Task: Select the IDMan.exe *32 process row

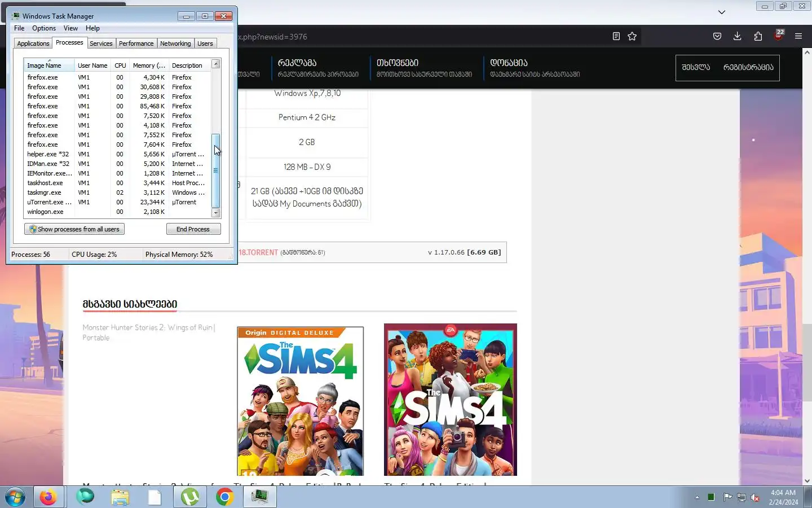Action: 117,164
